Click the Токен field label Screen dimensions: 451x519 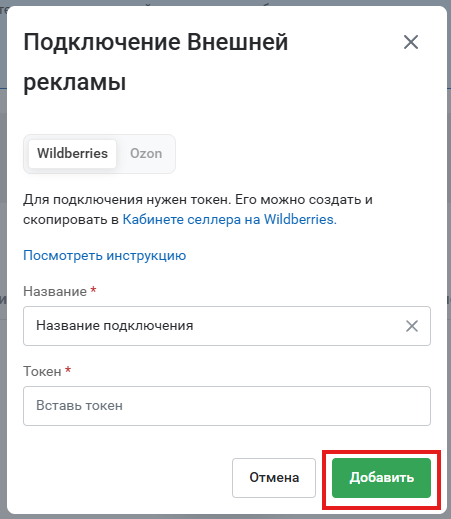(x=42, y=371)
